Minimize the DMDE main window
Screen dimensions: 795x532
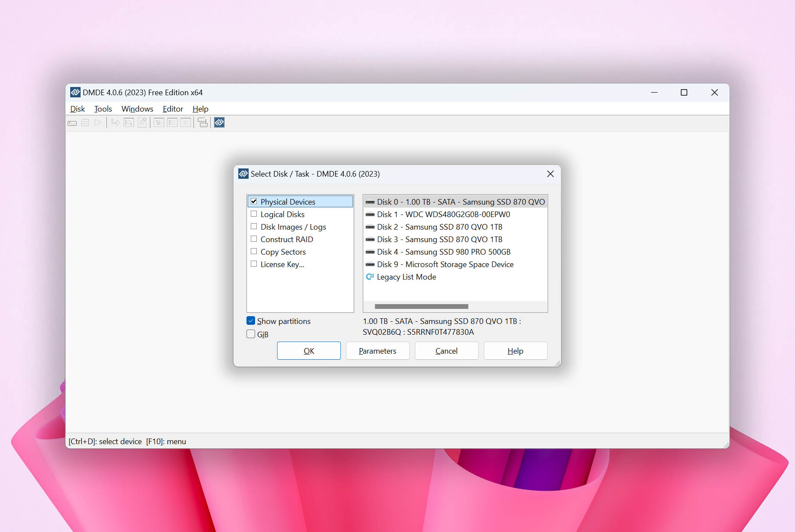pyautogui.click(x=654, y=93)
